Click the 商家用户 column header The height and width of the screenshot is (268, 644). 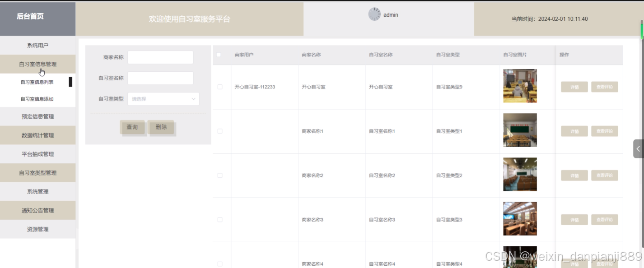(x=244, y=55)
